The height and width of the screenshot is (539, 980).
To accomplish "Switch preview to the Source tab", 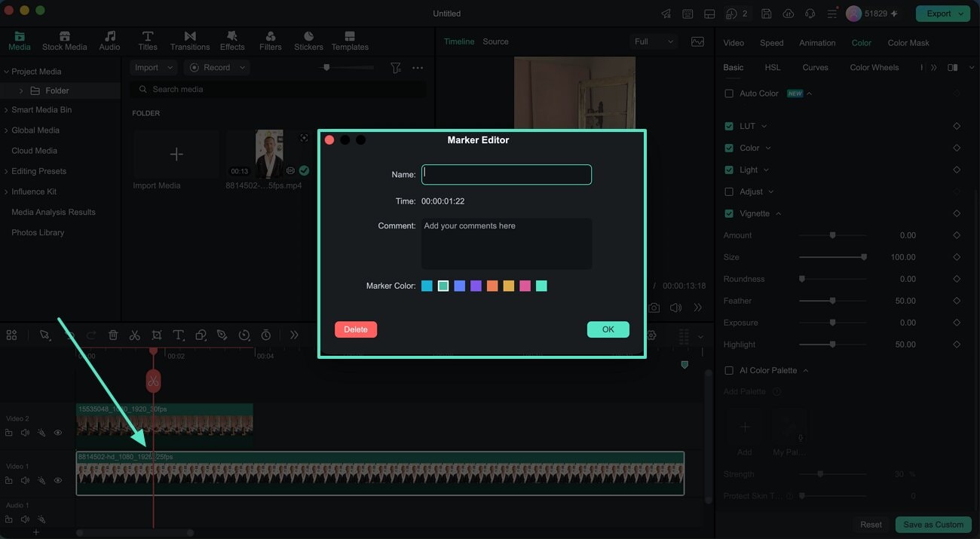I will pos(495,41).
